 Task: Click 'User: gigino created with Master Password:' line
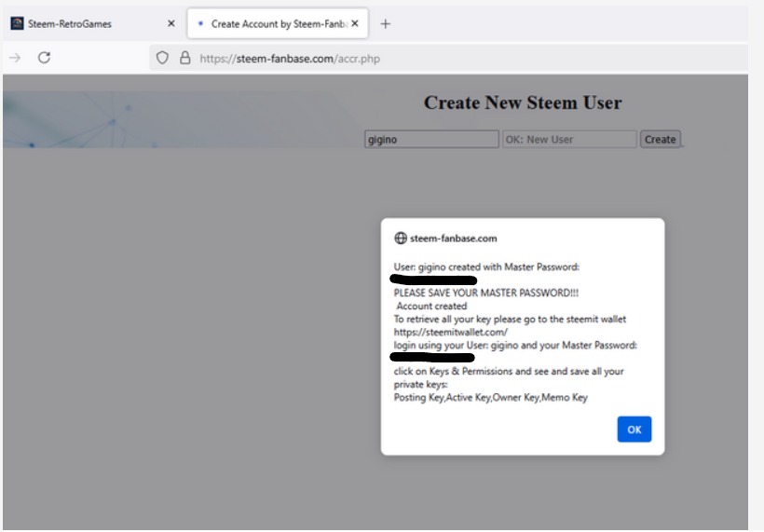pos(486,267)
